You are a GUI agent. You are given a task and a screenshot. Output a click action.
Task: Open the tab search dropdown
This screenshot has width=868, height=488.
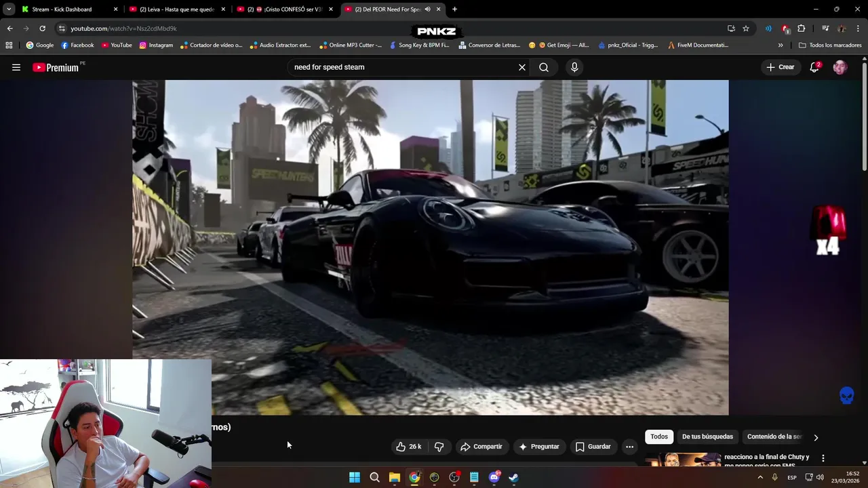[8, 9]
